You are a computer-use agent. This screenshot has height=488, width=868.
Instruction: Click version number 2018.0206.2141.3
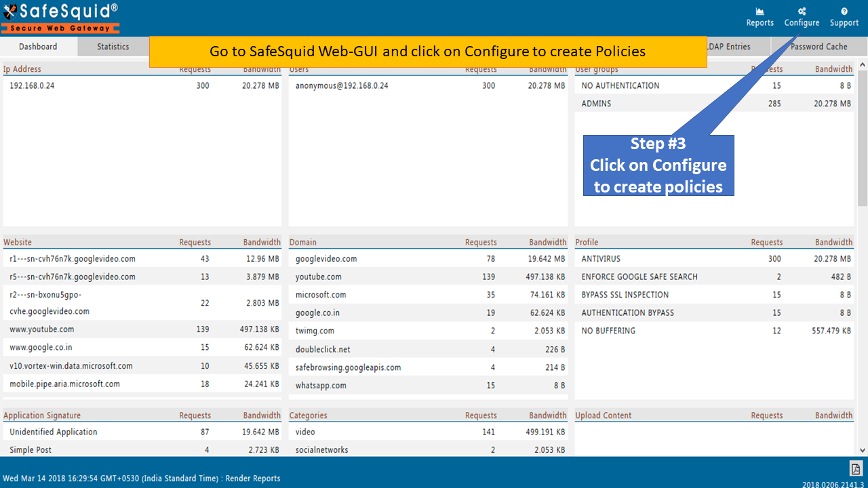[x=833, y=484]
